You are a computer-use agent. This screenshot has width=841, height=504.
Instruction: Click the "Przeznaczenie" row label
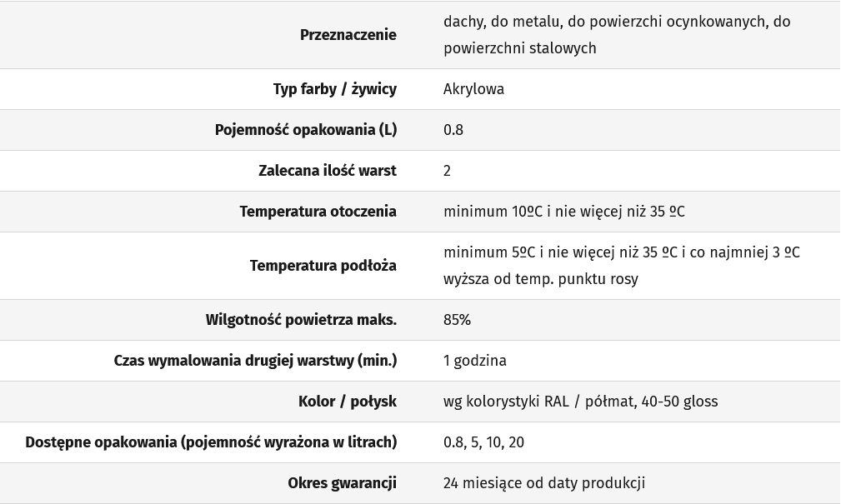(348, 35)
